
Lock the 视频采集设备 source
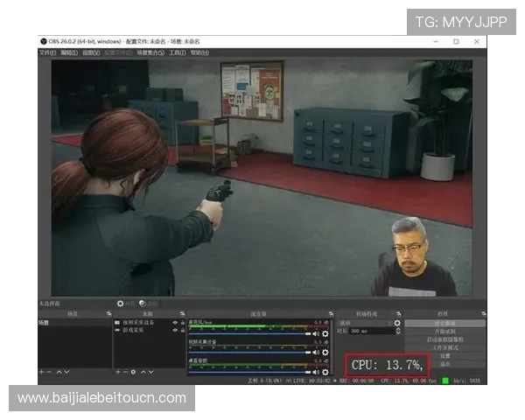(182, 322)
